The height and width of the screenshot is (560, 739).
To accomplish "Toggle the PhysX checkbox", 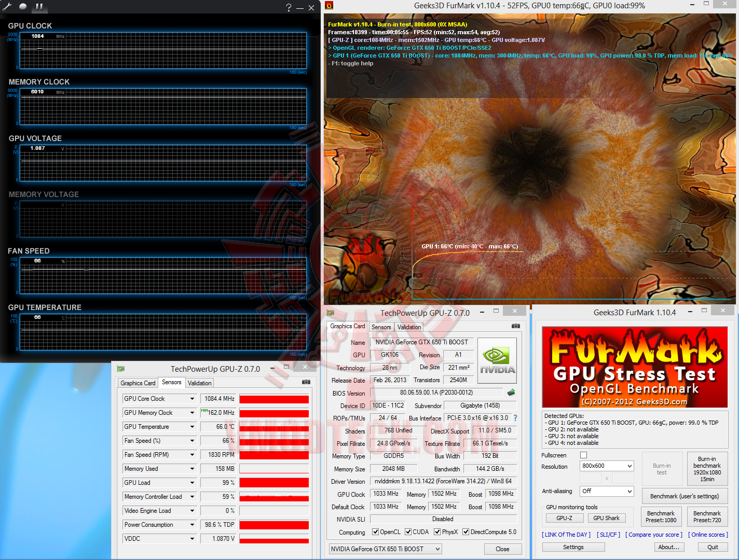I will [x=437, y=532].
